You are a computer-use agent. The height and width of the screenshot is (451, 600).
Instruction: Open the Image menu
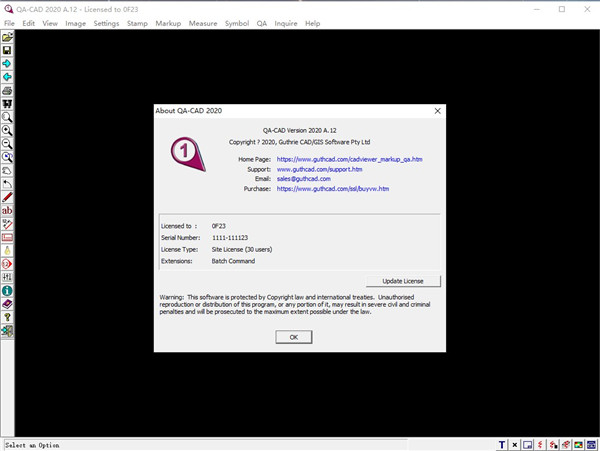coord(75,23)
